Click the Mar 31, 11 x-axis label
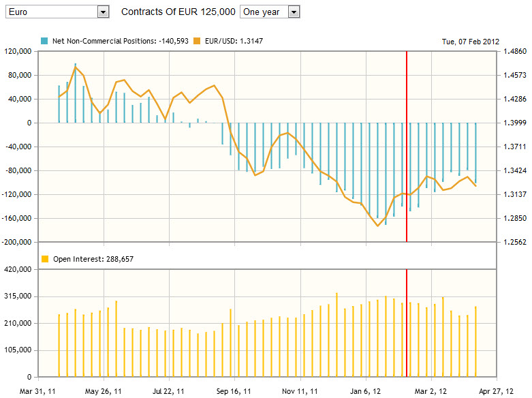 38,391
